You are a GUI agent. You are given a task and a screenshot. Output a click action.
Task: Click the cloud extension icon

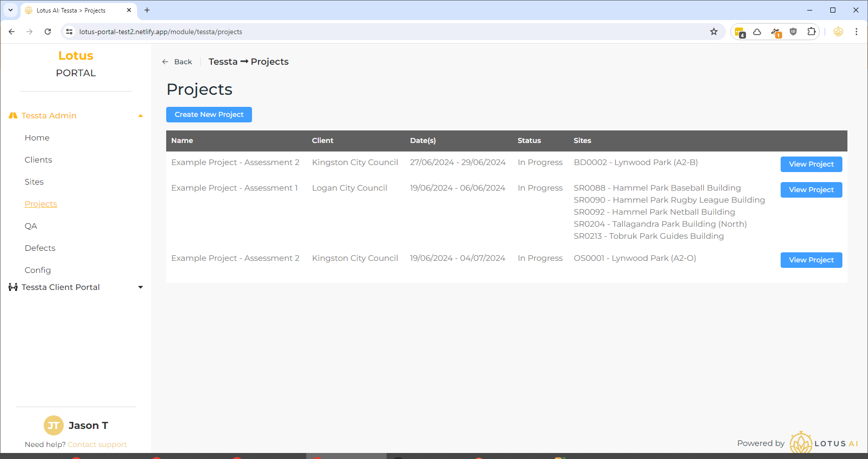[x=757, y=32]
